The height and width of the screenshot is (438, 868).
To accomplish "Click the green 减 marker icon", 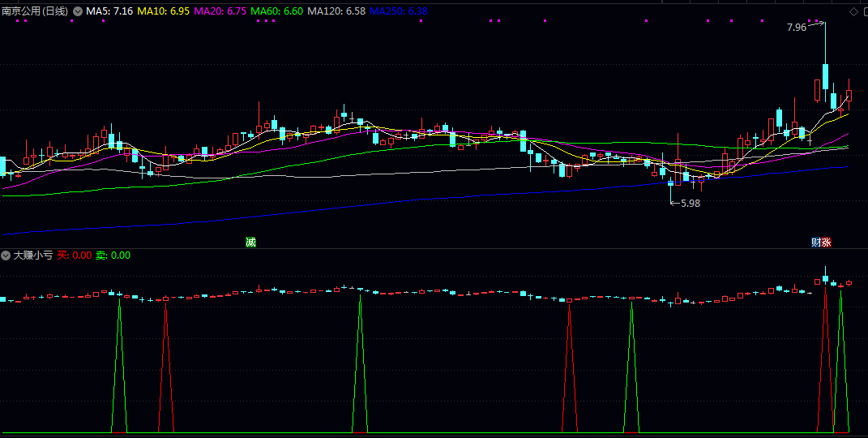I will click(250, 242).
